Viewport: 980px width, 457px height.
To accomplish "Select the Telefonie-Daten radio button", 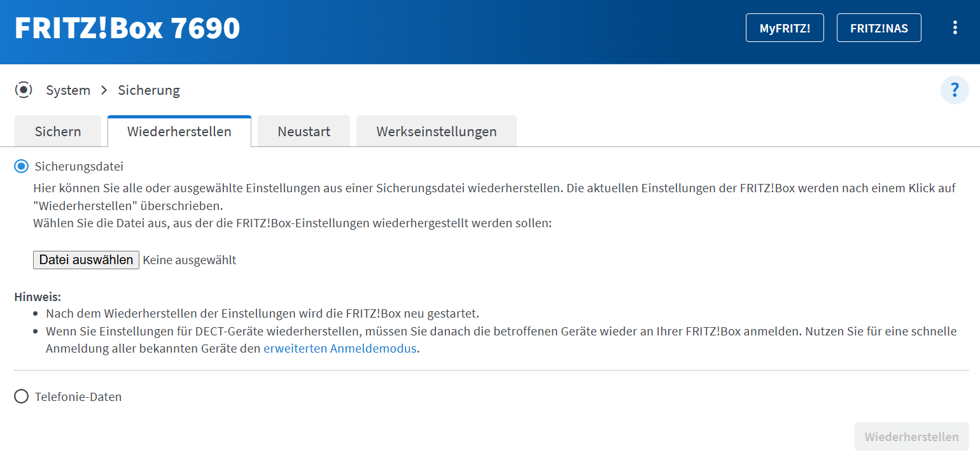I will 22,397.
